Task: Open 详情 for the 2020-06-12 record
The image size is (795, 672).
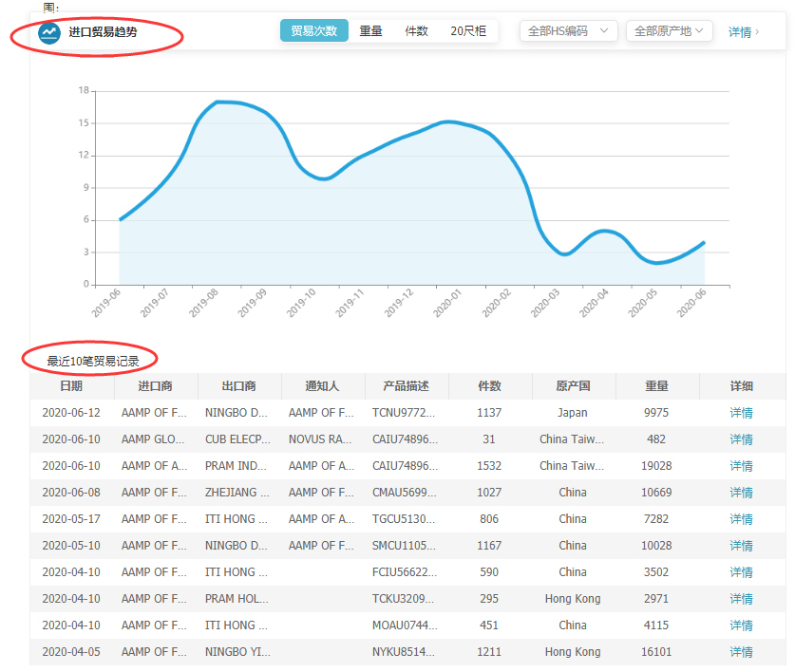Action: pyautogui.click(x=741, y=413)
